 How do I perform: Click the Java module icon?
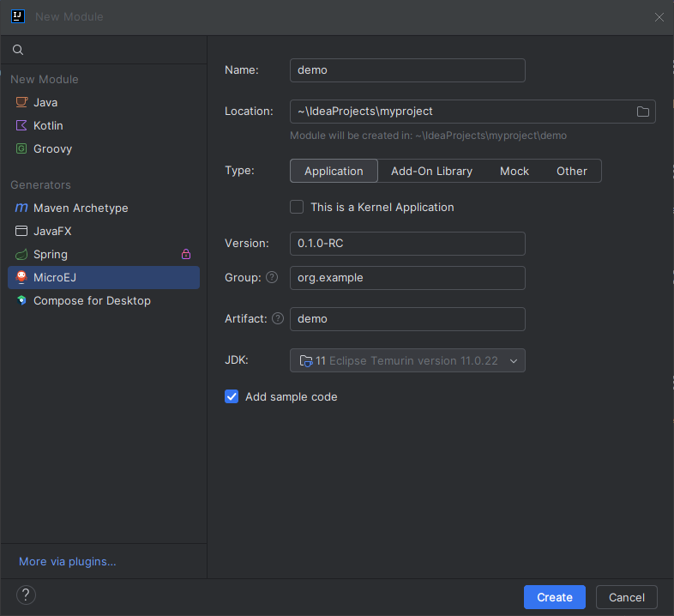click(21, 102)
